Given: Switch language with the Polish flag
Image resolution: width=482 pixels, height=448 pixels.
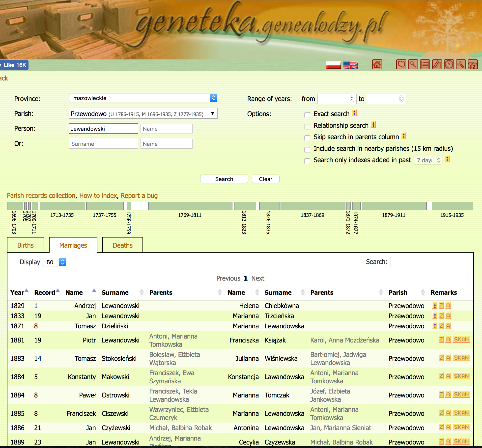Looking at the screenshot, I should coord(334,65).
